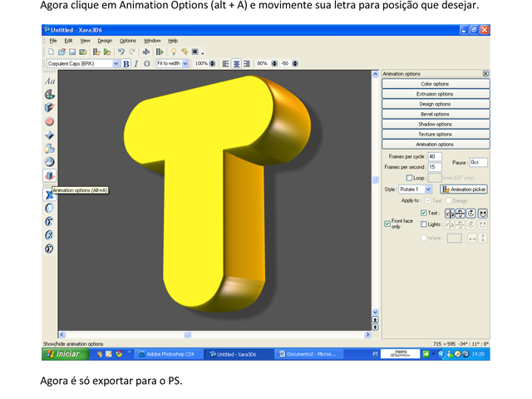Image resolution: width=532 pixels, height=399 pixels.
Task: Open the Design menu
Action: 105,40
